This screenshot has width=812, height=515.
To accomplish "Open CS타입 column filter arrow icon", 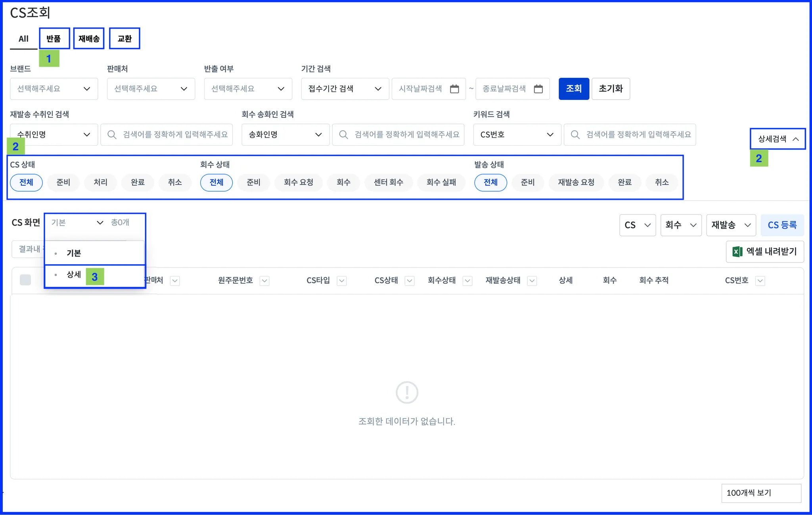I will 341,281.
